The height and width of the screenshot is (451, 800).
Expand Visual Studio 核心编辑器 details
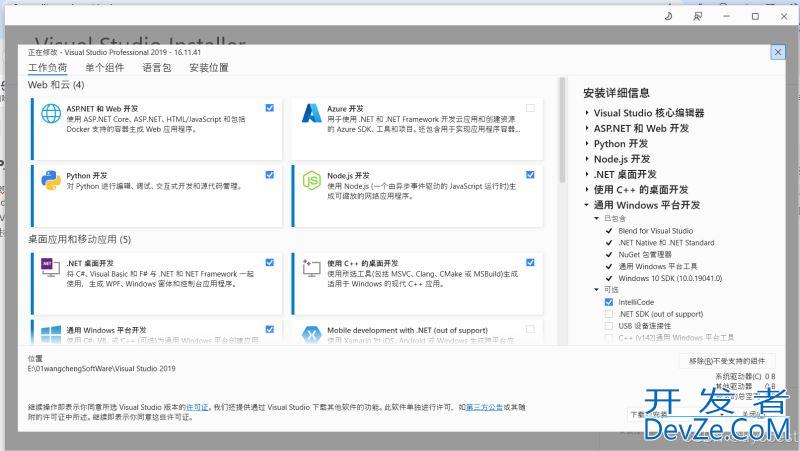tap(587, 113)
